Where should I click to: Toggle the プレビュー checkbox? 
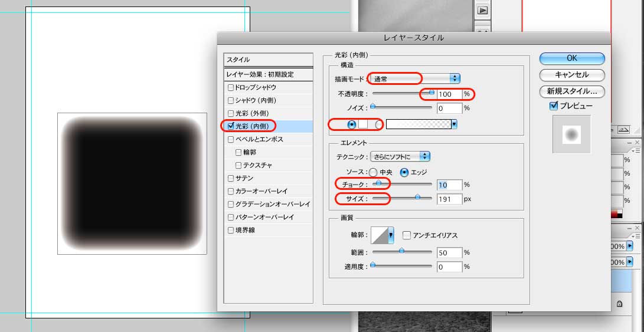point(553,106)
